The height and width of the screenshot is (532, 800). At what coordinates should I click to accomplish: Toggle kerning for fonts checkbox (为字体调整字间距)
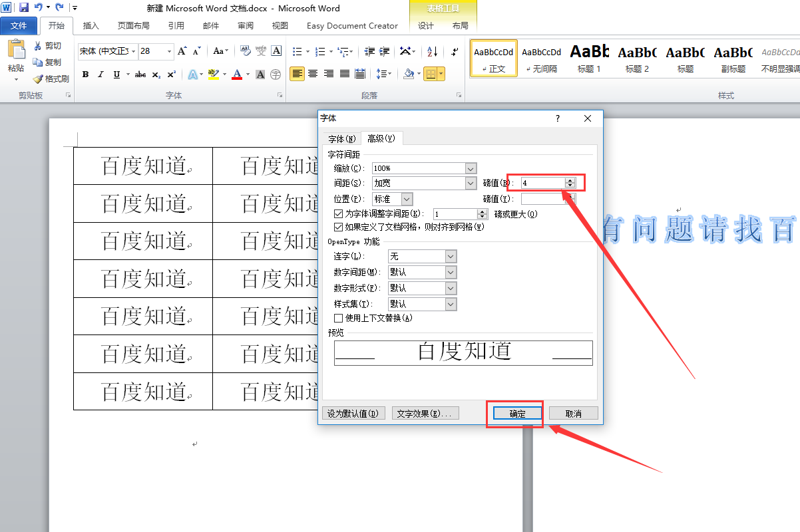tap(339, 214)
